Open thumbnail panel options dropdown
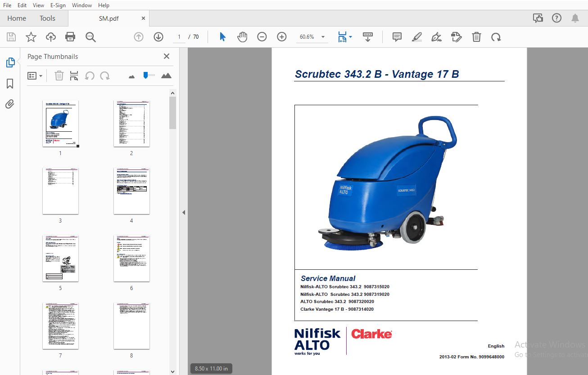The height and width of the screenshot is (375, 588). click(35, 76)
